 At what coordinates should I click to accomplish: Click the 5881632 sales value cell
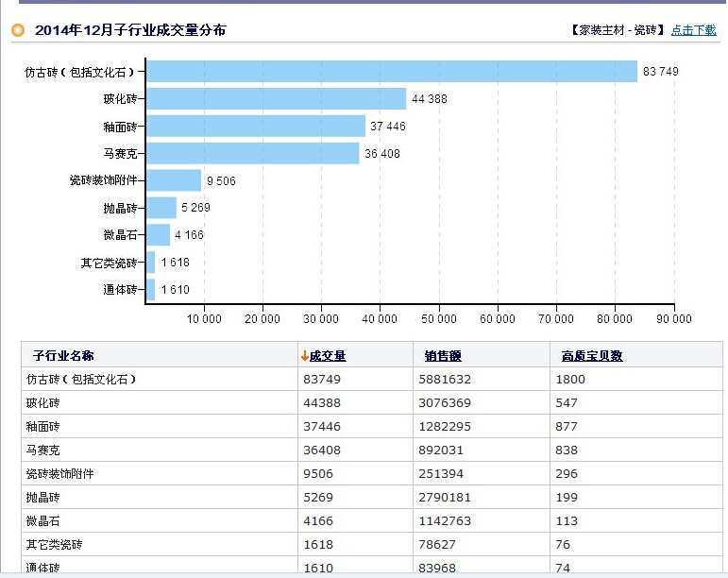[448, 379]
